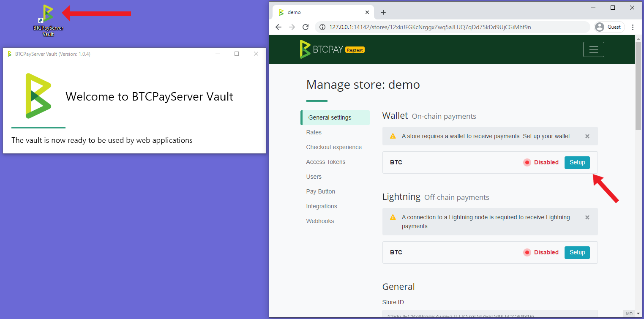Open a new browser tab
The image size is (644, 319).
point(383,12)
